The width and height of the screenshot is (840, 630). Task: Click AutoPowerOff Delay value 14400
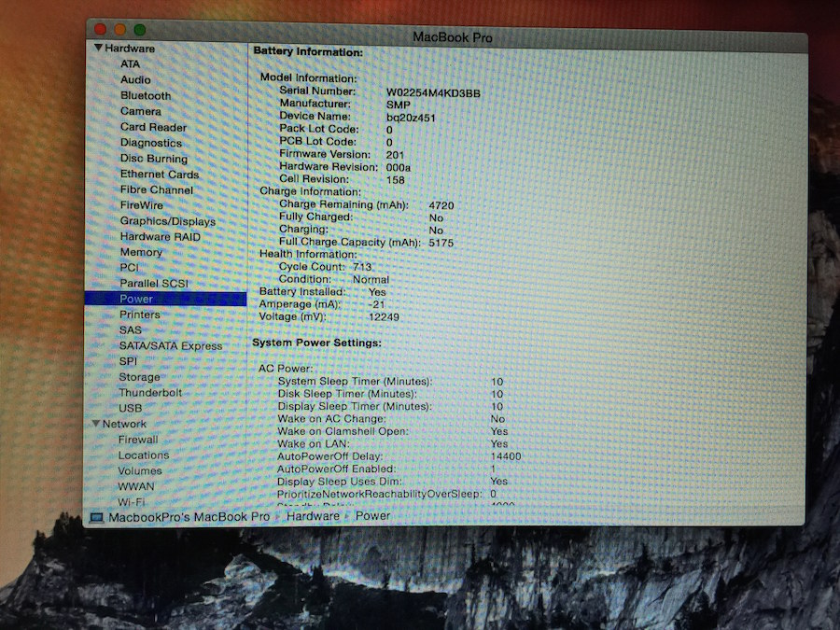click(506, 456)
